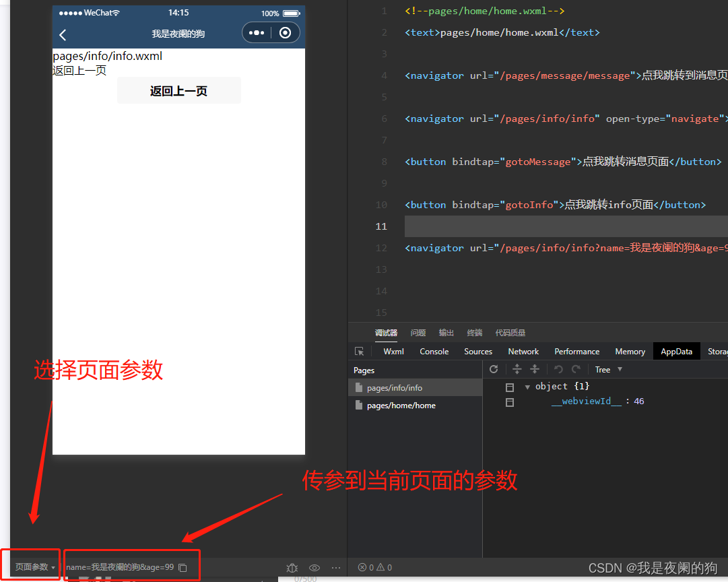Open the Wxml debugger tab

click(394, 352)
